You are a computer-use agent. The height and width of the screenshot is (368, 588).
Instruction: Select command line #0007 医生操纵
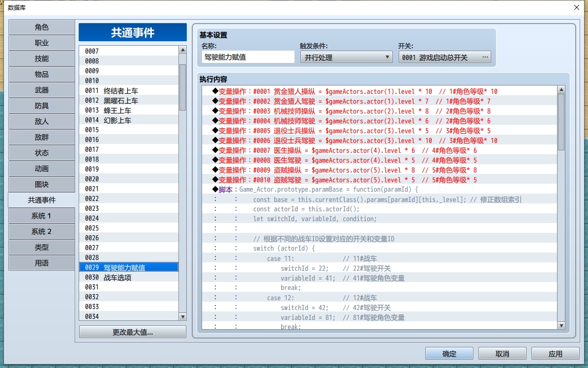pos(380,150)
